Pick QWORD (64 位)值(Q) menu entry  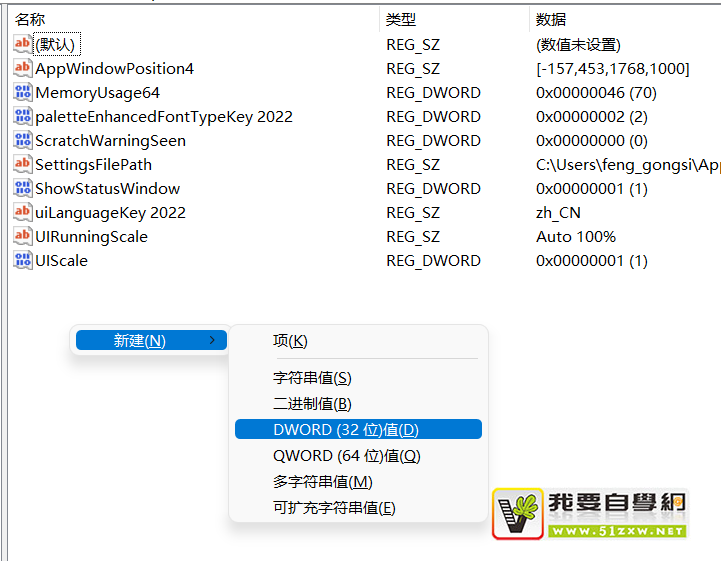coord(347,456)
